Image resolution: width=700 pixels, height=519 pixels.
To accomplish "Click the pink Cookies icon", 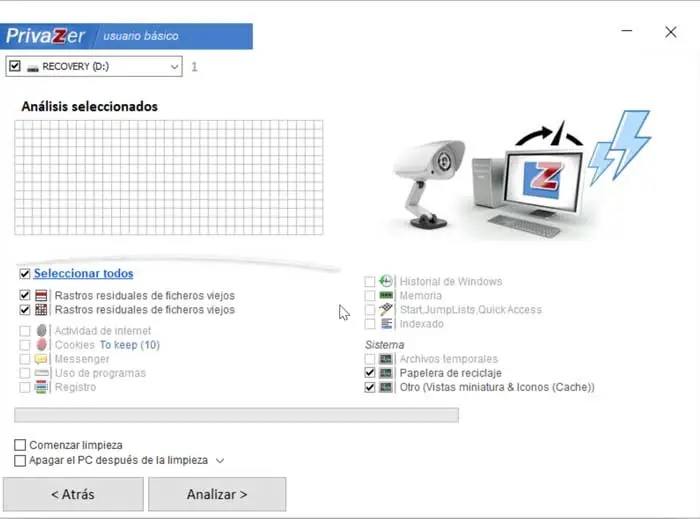I will click(41, 345).
